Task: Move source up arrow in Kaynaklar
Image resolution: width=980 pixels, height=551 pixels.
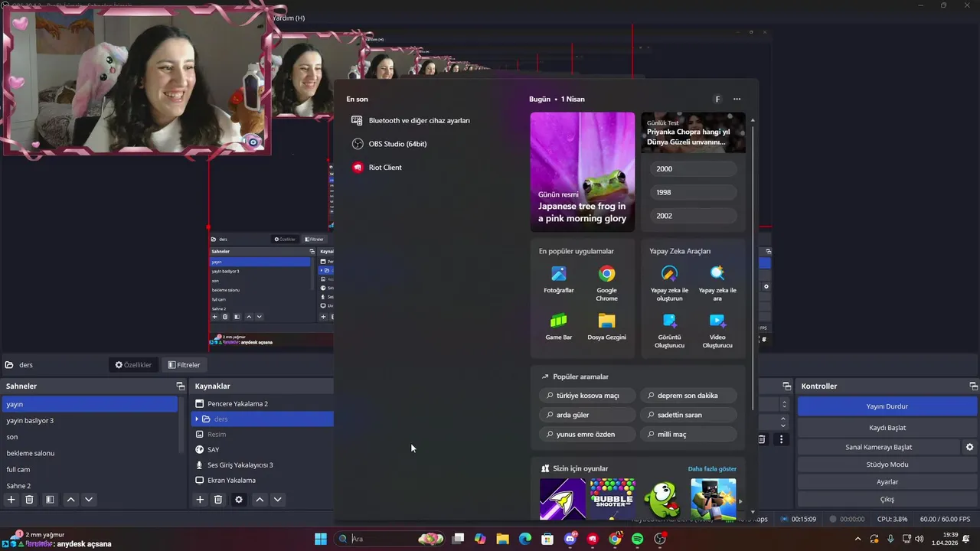Action: coord(260,500)
